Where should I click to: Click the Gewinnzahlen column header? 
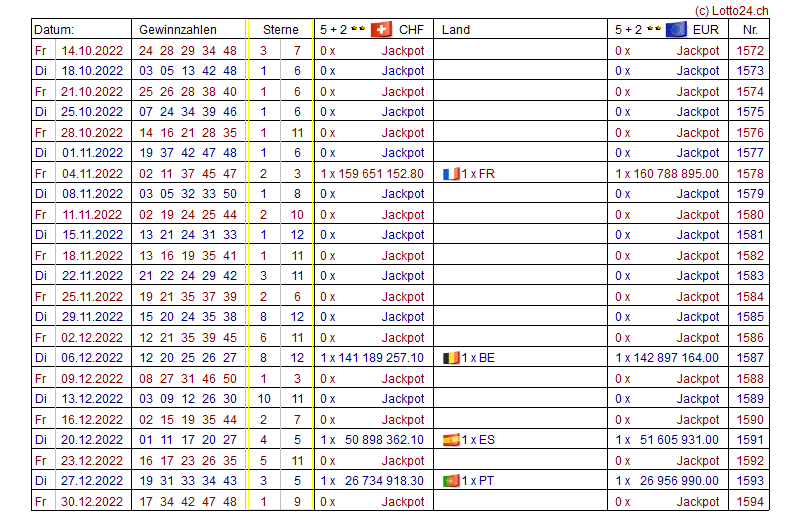coord(177,30)
